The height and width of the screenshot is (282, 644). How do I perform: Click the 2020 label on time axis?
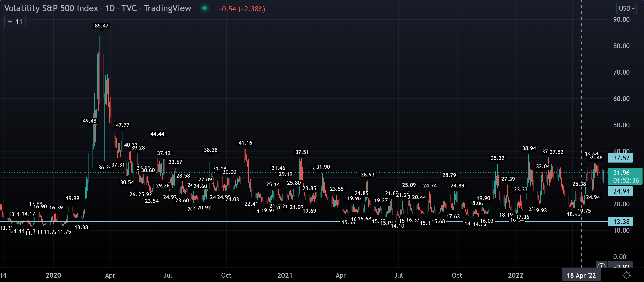[x=53, y=275]
